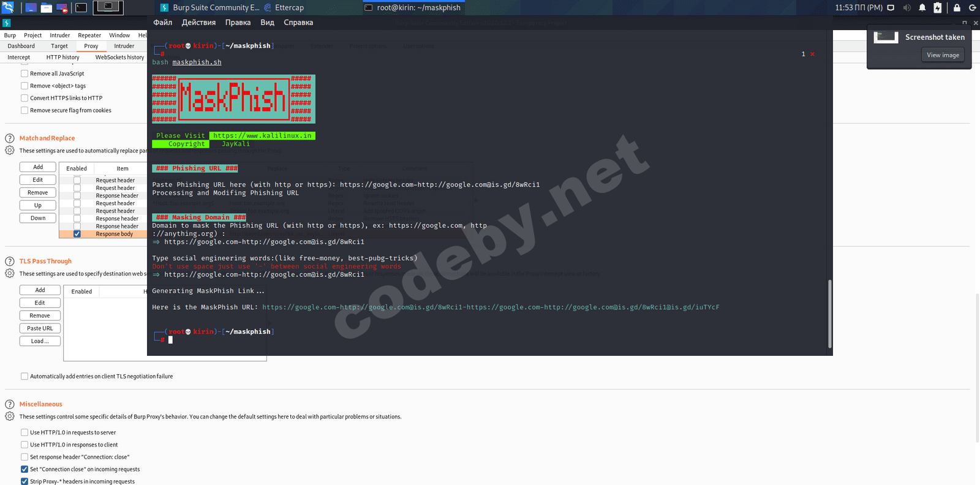Click the panel clock showing 11:53
Screen dimensions: 980x485
tap(859, 7)
